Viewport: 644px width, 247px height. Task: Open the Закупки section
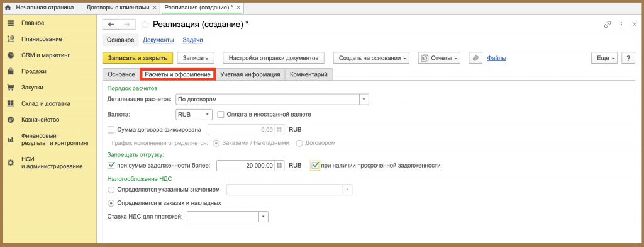tap(33, 88)
